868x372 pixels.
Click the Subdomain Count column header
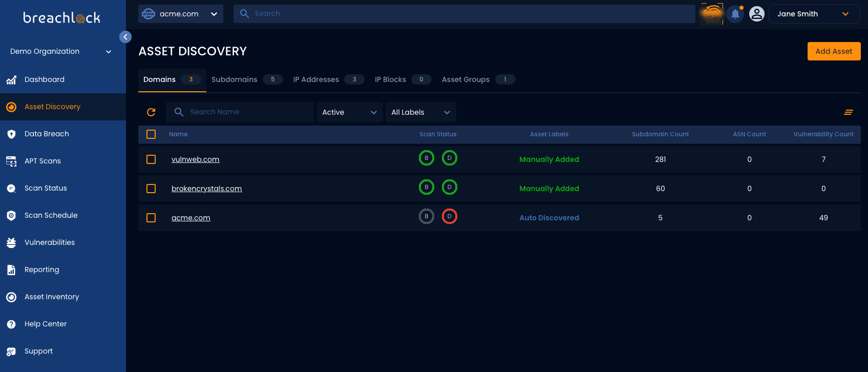coord(661,134)
